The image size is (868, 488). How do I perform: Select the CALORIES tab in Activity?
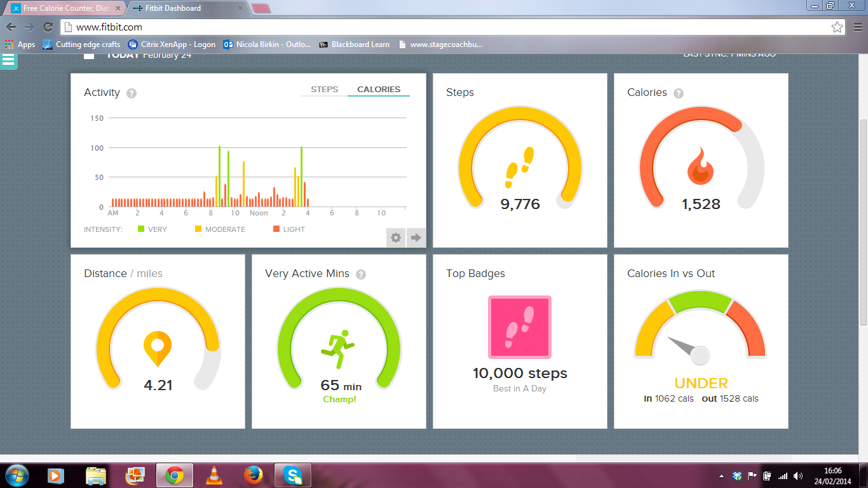379,90
